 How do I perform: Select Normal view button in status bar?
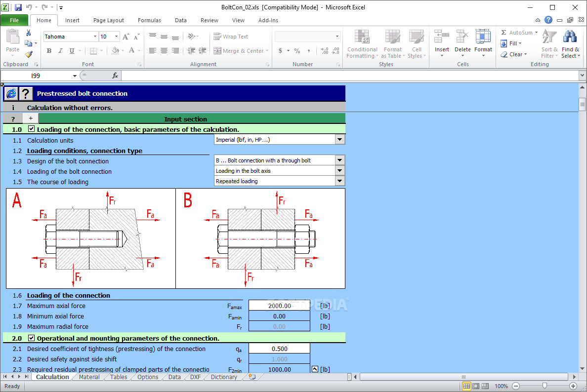pyautogui.click(x=466, y=386)
